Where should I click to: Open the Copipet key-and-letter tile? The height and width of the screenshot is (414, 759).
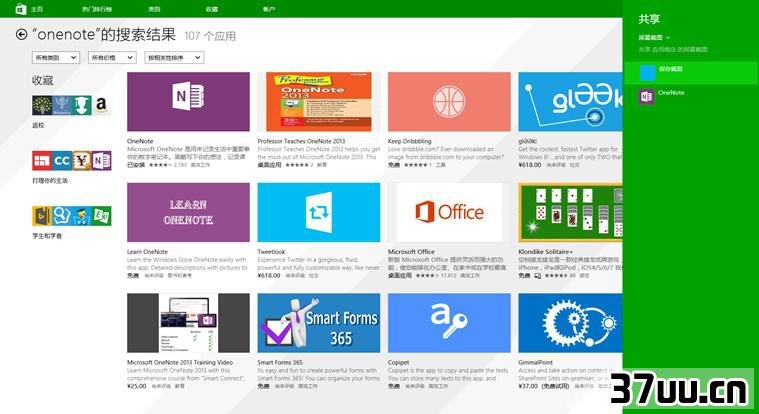tap(449, 323)
